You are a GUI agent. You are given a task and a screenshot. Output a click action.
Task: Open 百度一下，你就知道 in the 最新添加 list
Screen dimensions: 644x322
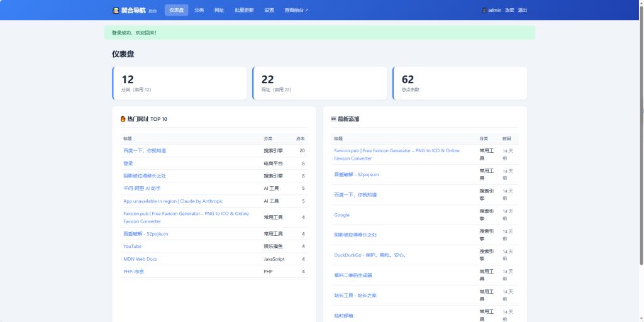click(355, 195)
